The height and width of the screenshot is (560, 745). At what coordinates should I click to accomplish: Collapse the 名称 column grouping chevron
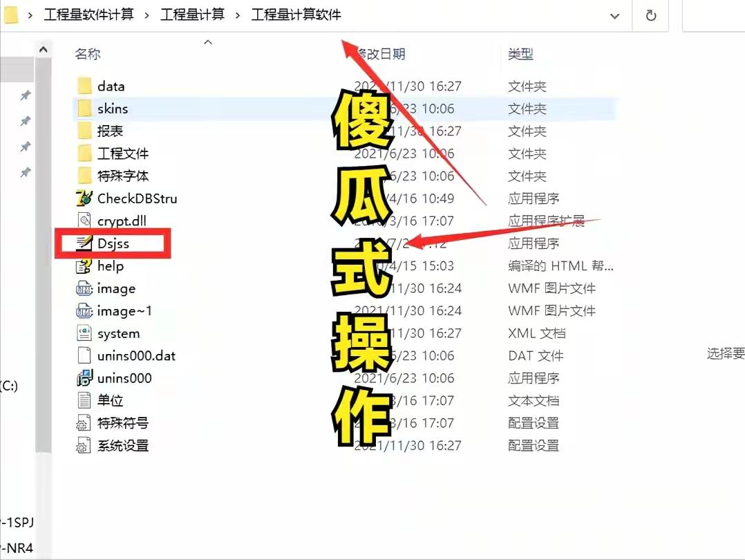point(208,41)
